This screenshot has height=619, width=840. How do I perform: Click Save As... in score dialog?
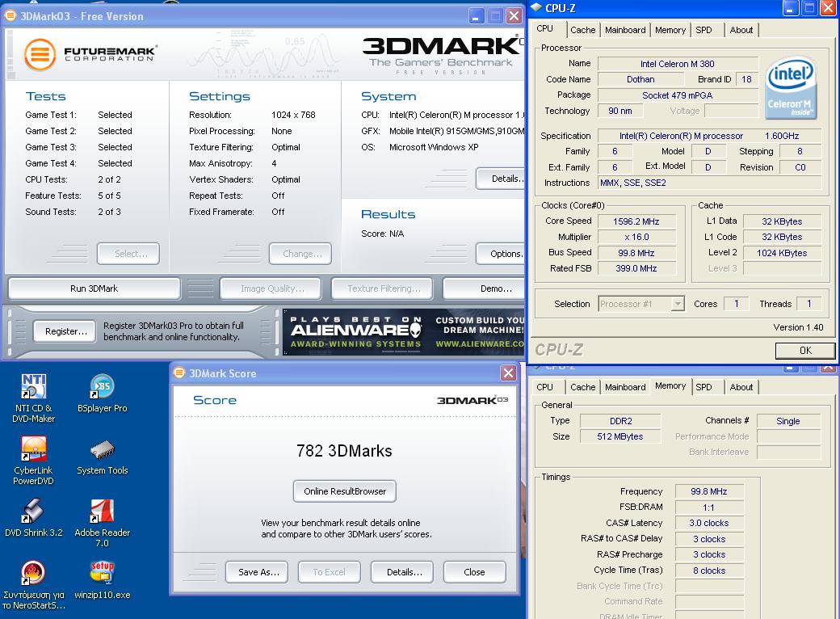(257, 572)
